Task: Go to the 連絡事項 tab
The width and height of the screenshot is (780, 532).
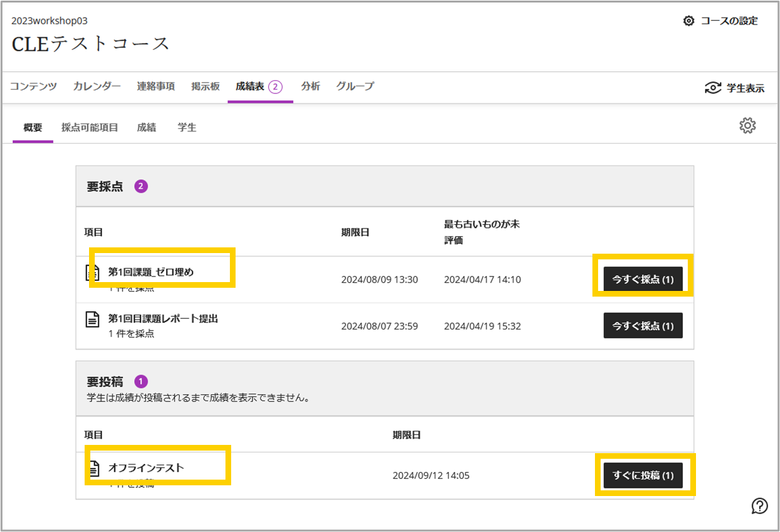Action: tap(156, 86)
